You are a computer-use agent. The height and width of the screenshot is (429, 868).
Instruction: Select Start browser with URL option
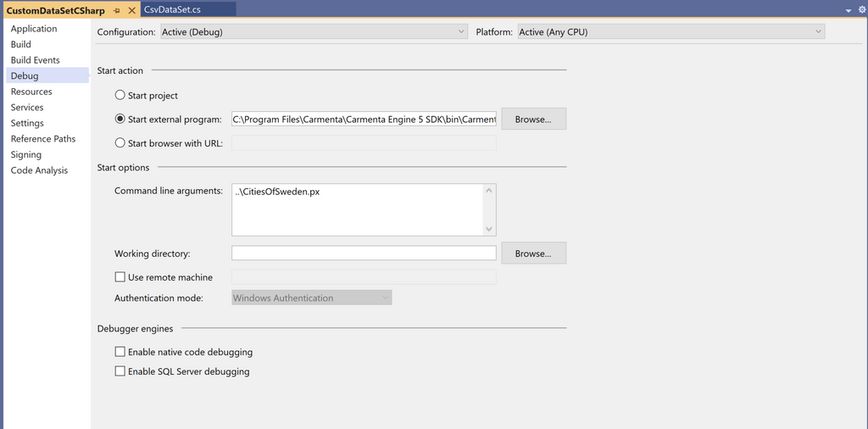[120, 142]
